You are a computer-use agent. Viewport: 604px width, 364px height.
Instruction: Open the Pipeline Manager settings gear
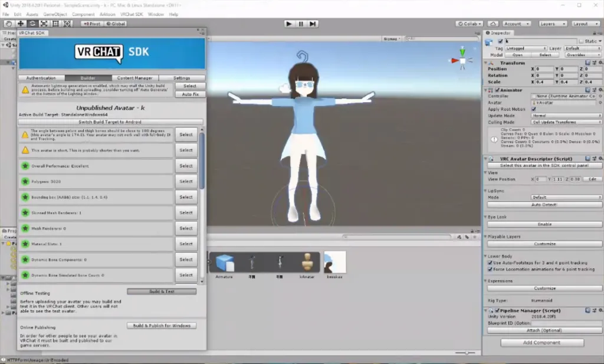coord(600,310)
